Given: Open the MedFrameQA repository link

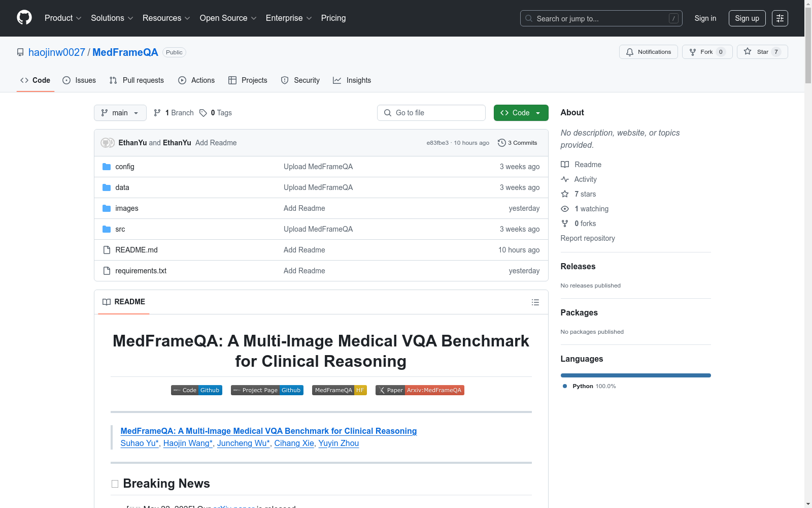Looking at the screenshot, I should pos(125,52).
